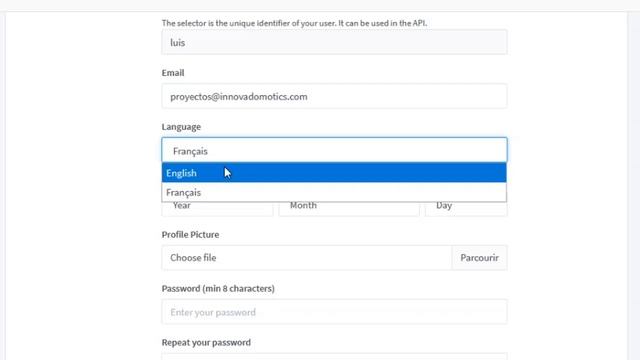
Task: Click the Language label
Action: [181, 127]
